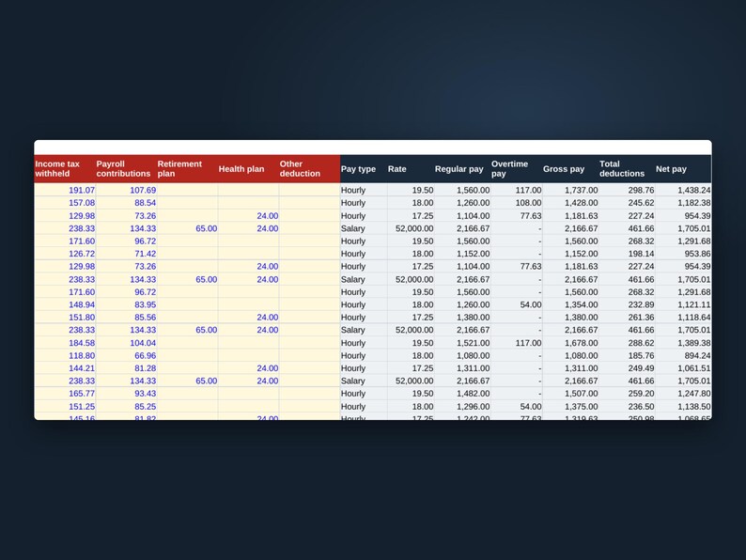Image resolution: width=746 pixels, height=560 pixels.
Task: Click gross pay cell 1,354.00
Action: click(x=570, y=304)
